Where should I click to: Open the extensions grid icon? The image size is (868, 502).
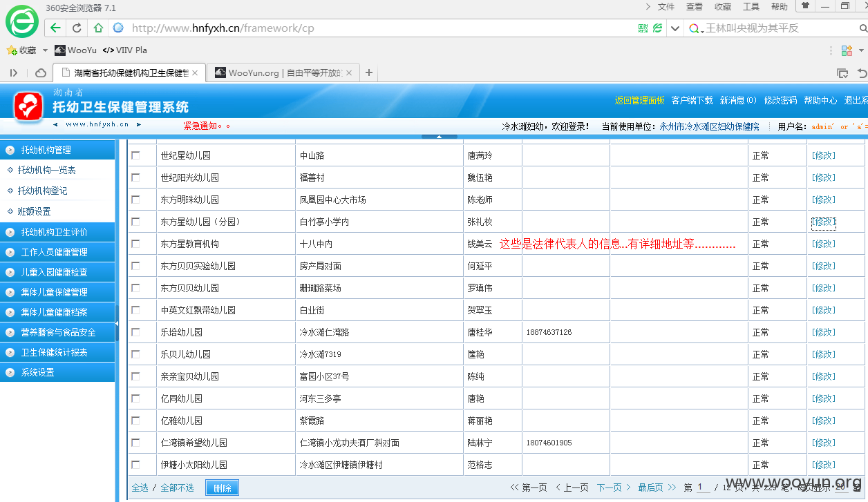click(847, 50)
